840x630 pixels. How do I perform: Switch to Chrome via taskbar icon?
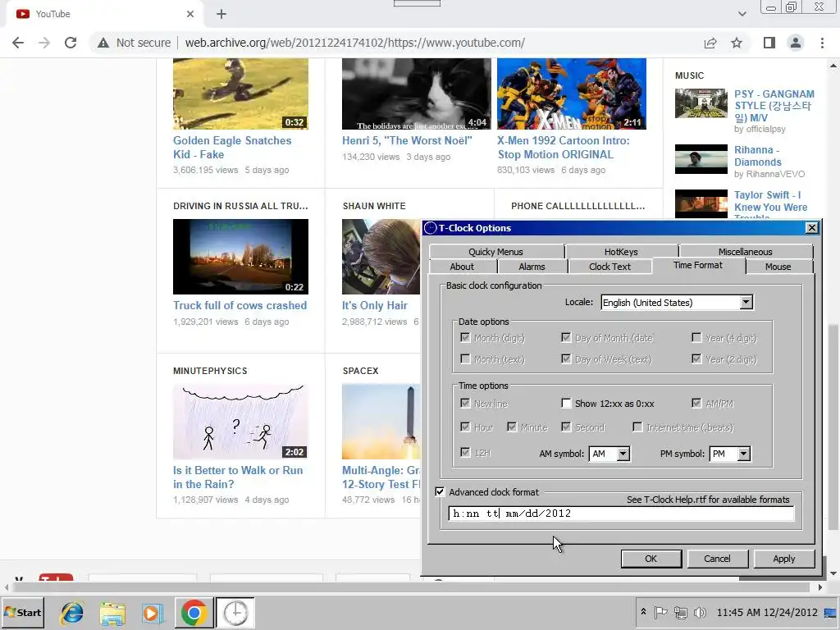pos(194,613)
